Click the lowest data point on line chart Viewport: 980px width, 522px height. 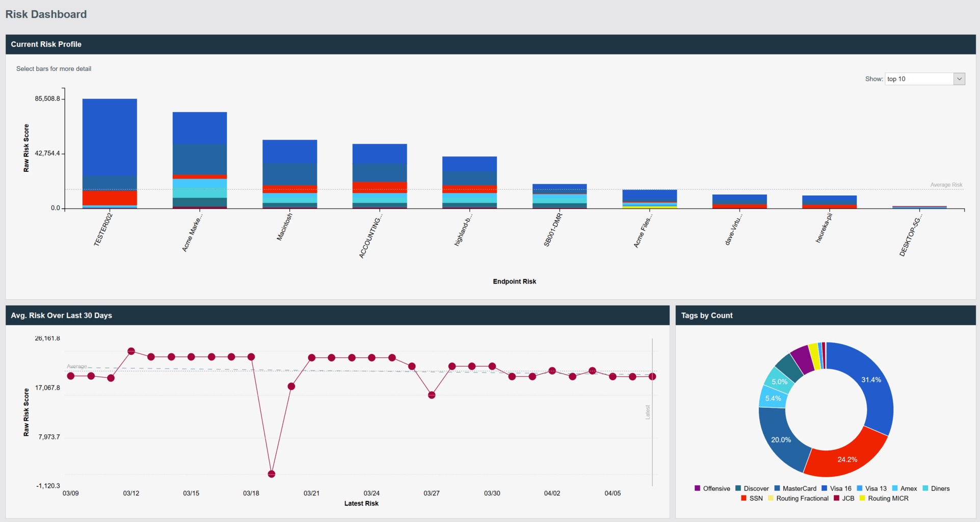point(272,474)
